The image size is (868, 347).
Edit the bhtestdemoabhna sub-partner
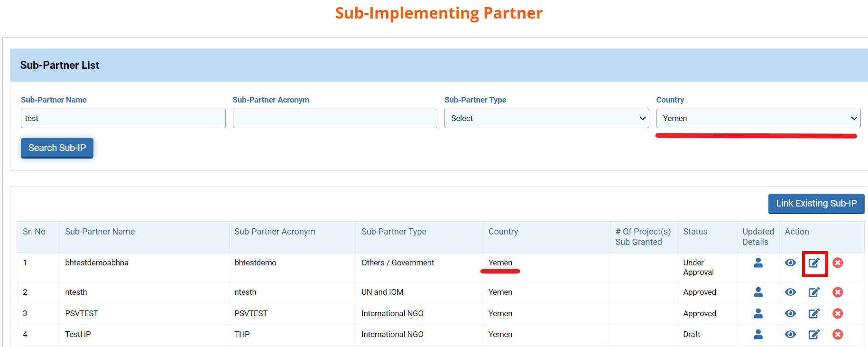click(x=814, y=263)
